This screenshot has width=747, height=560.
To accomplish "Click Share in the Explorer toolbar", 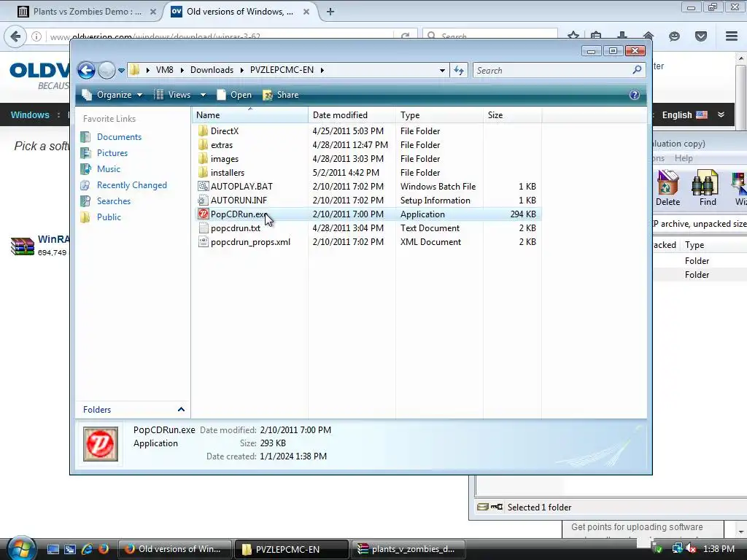I will 281,95.
